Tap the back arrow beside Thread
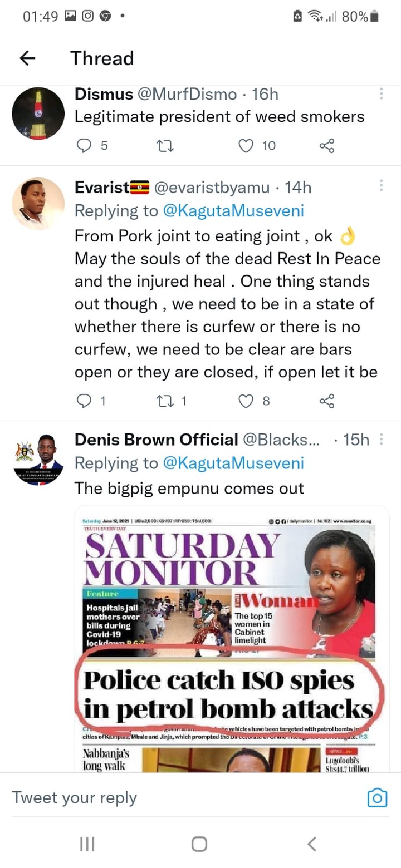 27,58
